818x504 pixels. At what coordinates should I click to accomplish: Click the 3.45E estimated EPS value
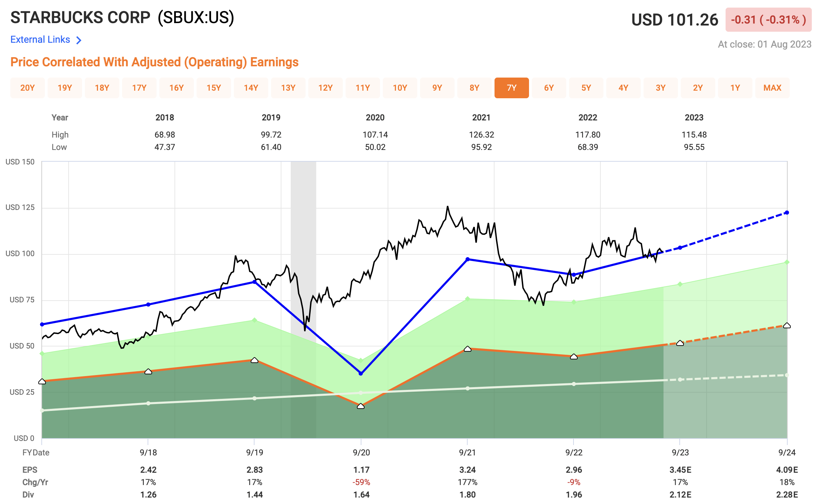[680, 470]
